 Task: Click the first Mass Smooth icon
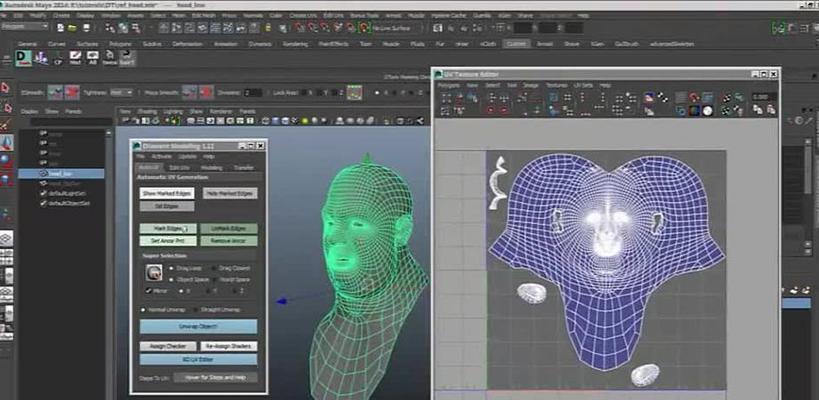[189, 92]
